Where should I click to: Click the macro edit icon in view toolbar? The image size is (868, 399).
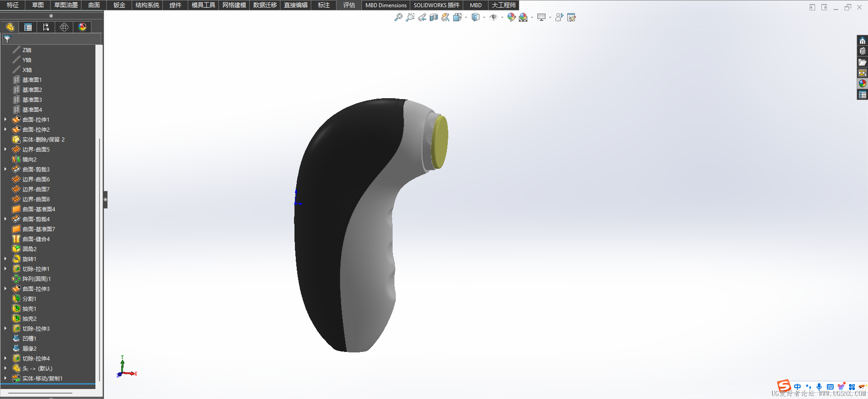(x=571, y=17)
